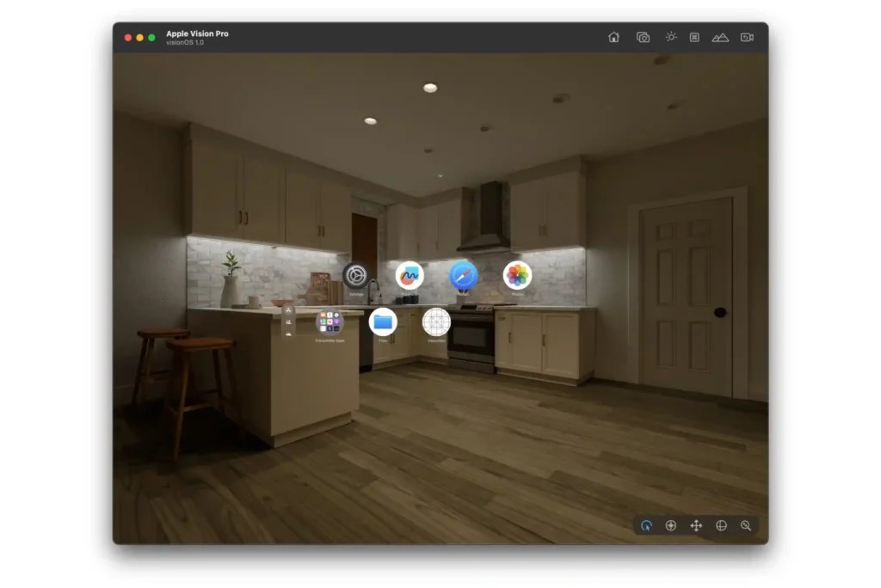Open the Compatible Apps folder
881x588 pixels.
pos(330,322)
